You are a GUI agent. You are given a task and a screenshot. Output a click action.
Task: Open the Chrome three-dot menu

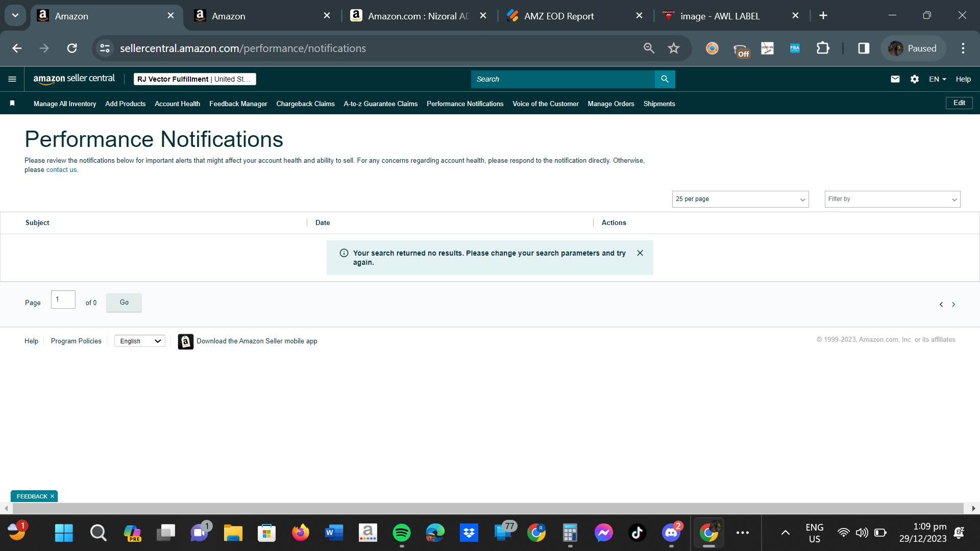point(963,48)
